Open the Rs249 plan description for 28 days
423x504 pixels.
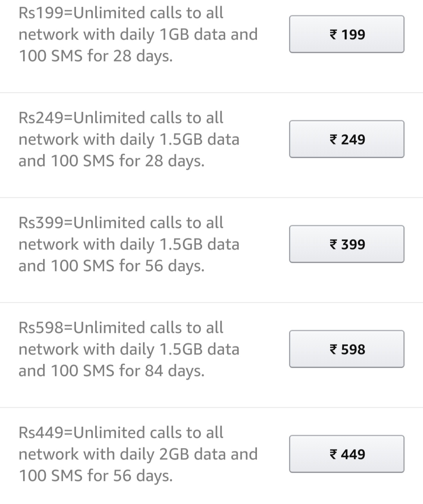click(129, 139)
